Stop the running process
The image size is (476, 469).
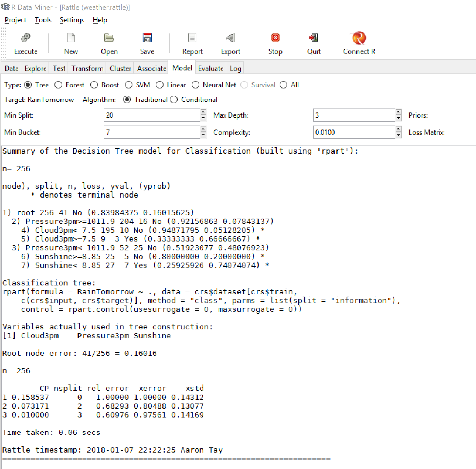(x=275, y=43)
